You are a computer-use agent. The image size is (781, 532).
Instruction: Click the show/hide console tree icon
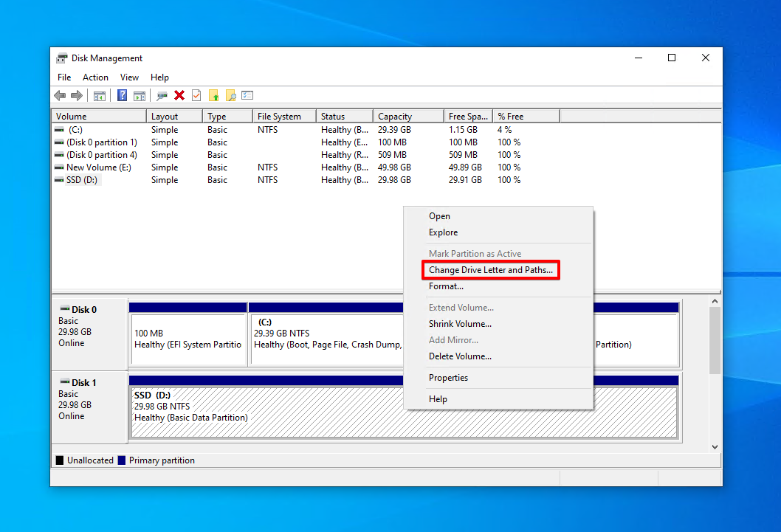pyautogui.click(x=99, y=96)
